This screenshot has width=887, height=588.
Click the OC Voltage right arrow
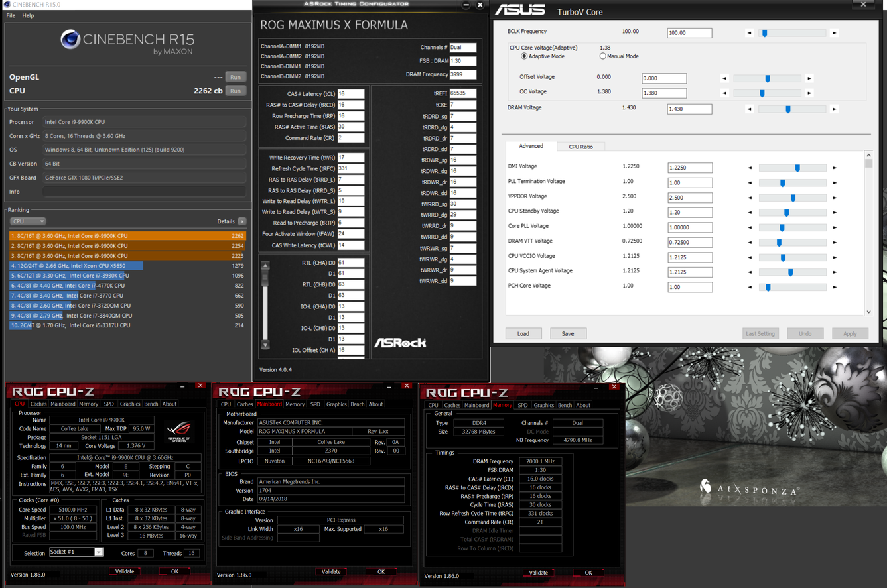[809, 93]
